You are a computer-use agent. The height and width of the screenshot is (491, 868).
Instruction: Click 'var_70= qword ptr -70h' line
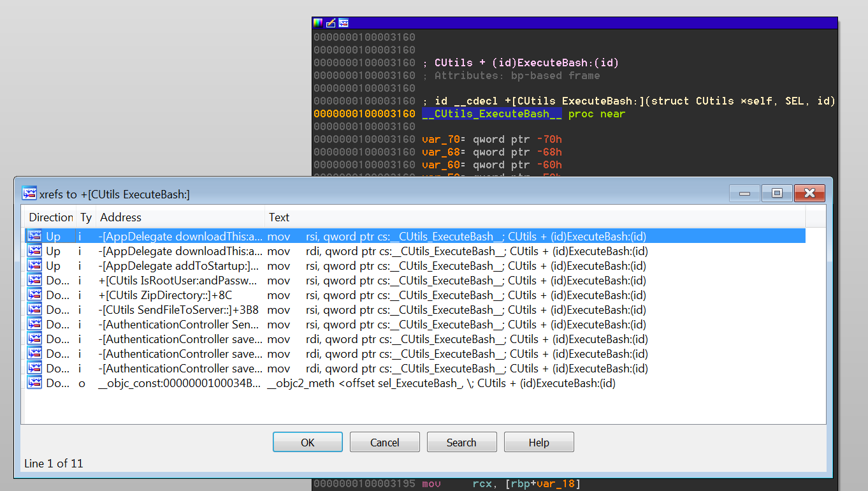491,139
